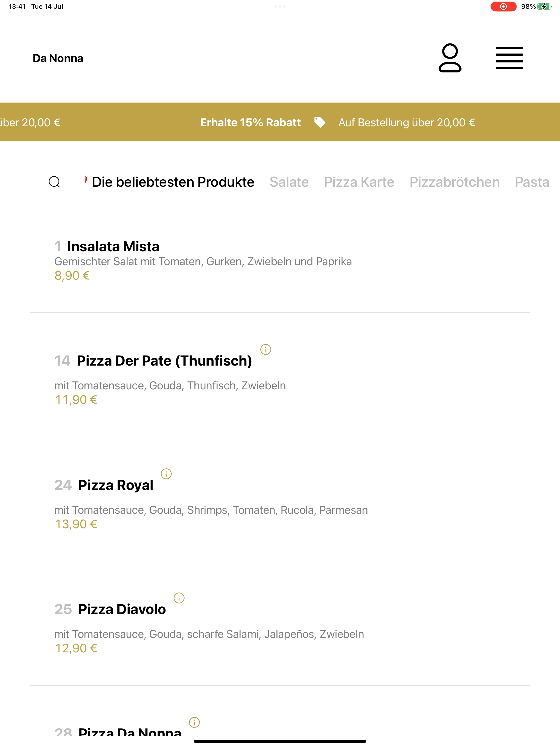Select Pizza Der Pate (Thunfisch) item
The width and height of the screenshot is (560, 747).
280,375
